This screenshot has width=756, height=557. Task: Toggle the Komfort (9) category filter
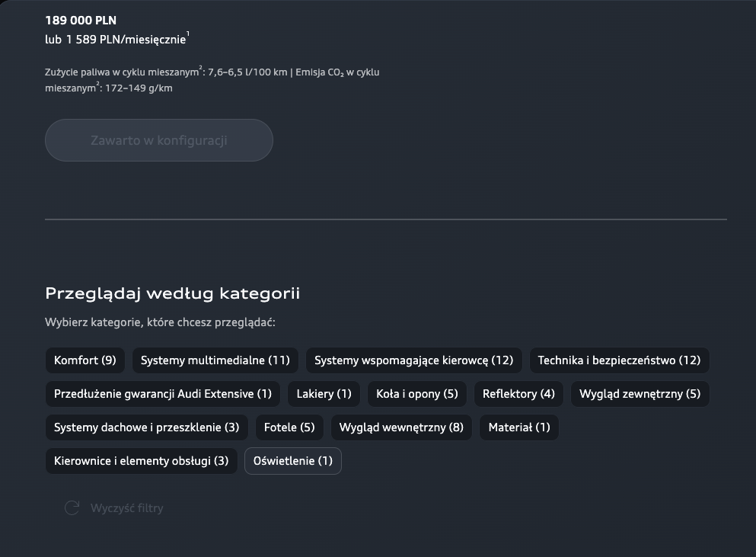point(85,360)
